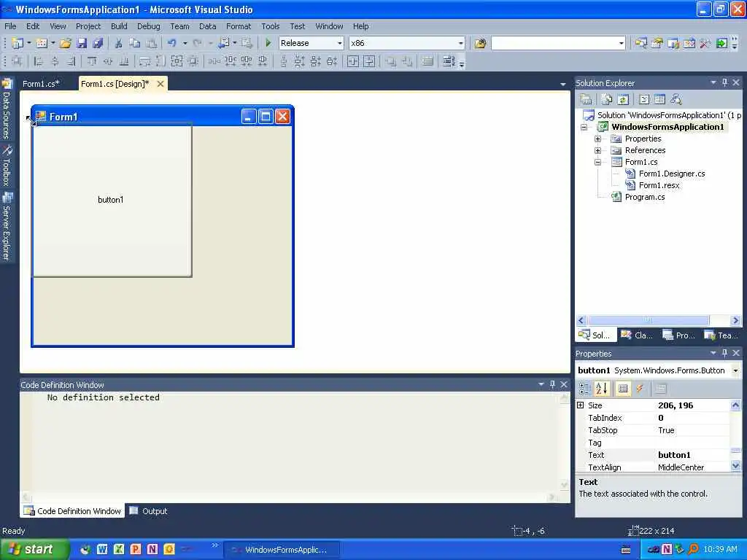The height and width of the screenshot is (560, 747).
Task: Expand the Size property row
Action: (580, 405)
